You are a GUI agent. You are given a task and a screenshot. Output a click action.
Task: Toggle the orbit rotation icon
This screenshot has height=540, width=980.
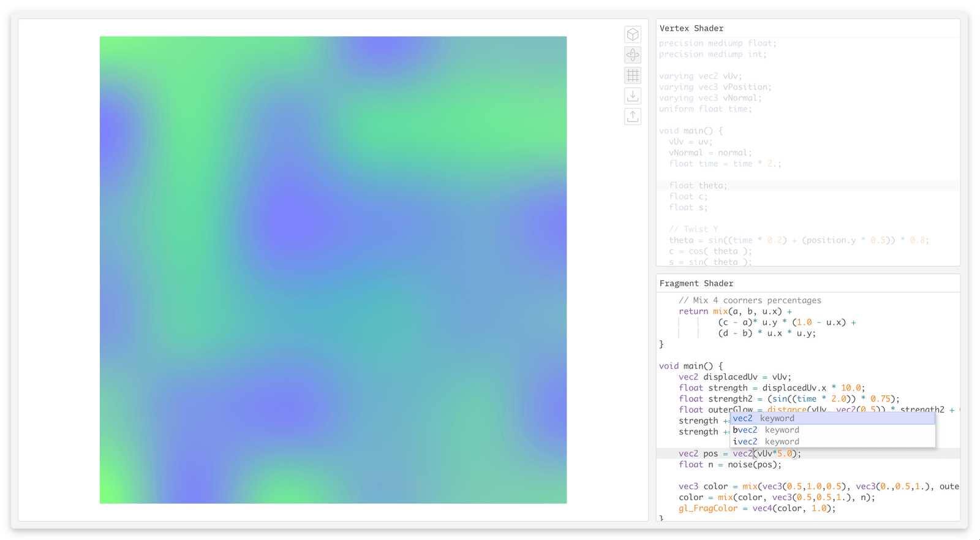click(633, 55)
